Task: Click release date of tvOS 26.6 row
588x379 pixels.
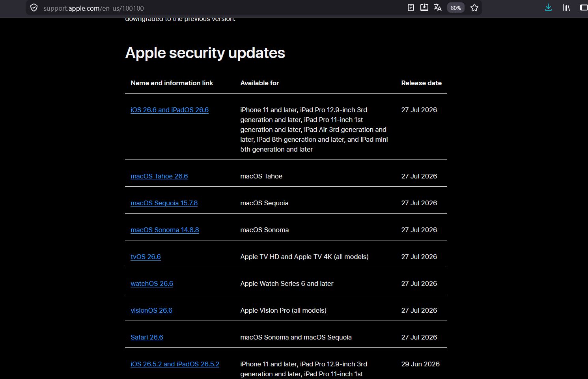Action: [419, 257]
